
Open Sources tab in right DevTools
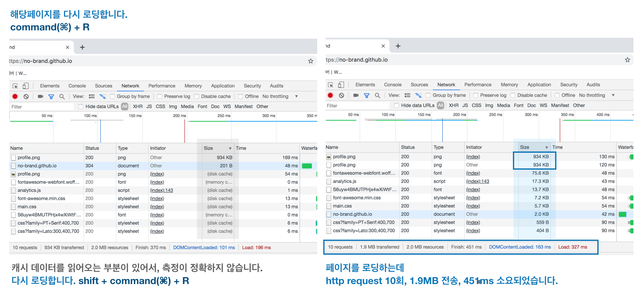[x=419, y=85]
